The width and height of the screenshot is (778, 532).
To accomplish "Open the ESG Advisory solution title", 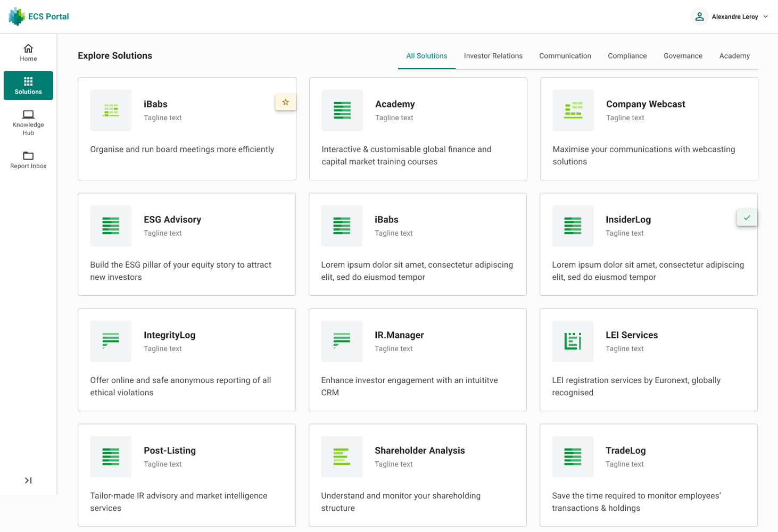I will pos(172,220).
